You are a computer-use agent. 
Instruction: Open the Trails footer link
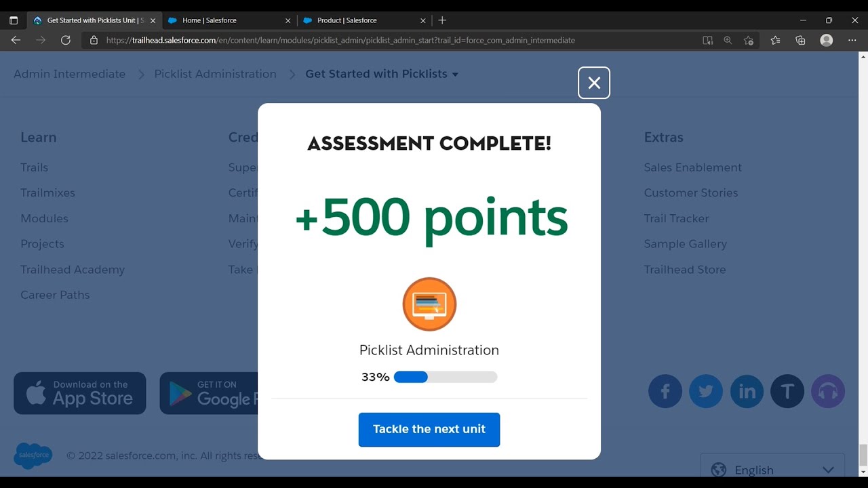pos(35,167)
